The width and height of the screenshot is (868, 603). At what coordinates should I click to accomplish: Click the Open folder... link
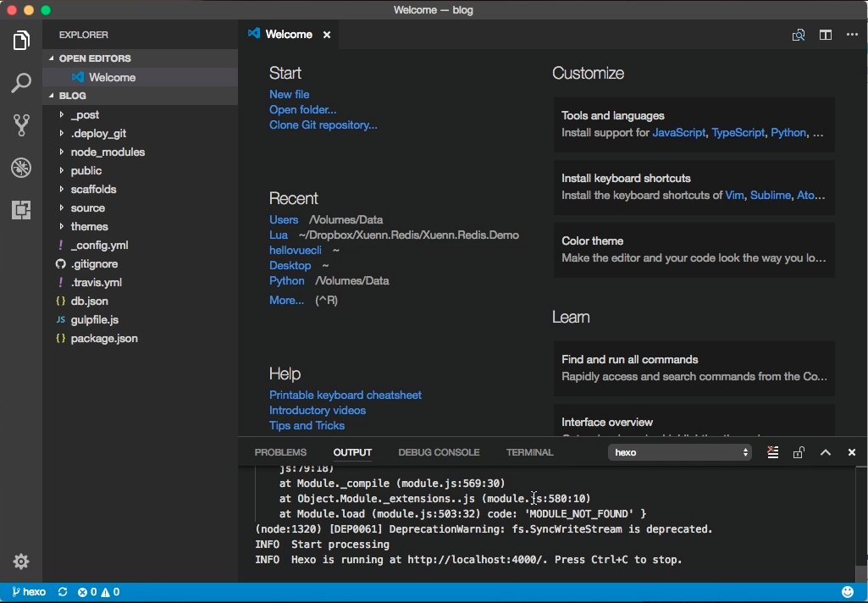click(x=303, y=109)
